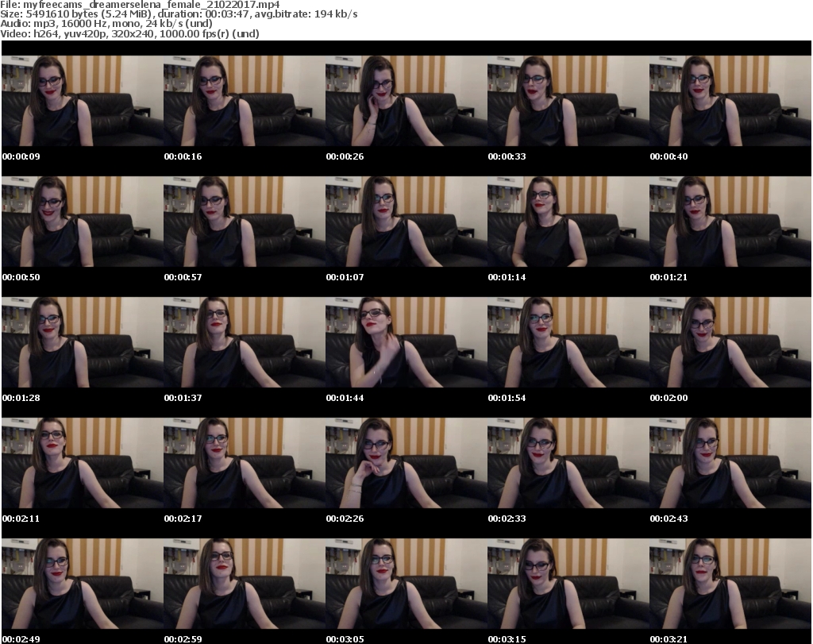Select the thumbnail frame at 00:00:50
813x644 pixels.
pos(83,222)
